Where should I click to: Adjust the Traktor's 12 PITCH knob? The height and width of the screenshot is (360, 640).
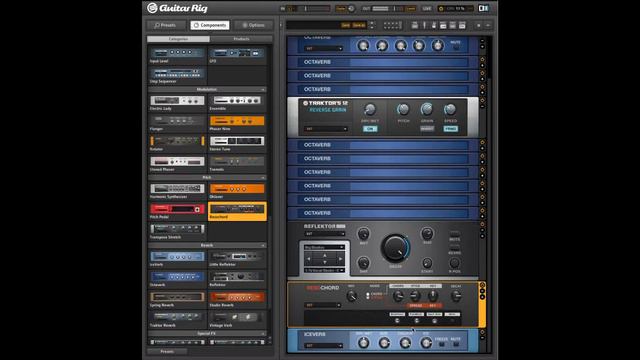point(403,109)
